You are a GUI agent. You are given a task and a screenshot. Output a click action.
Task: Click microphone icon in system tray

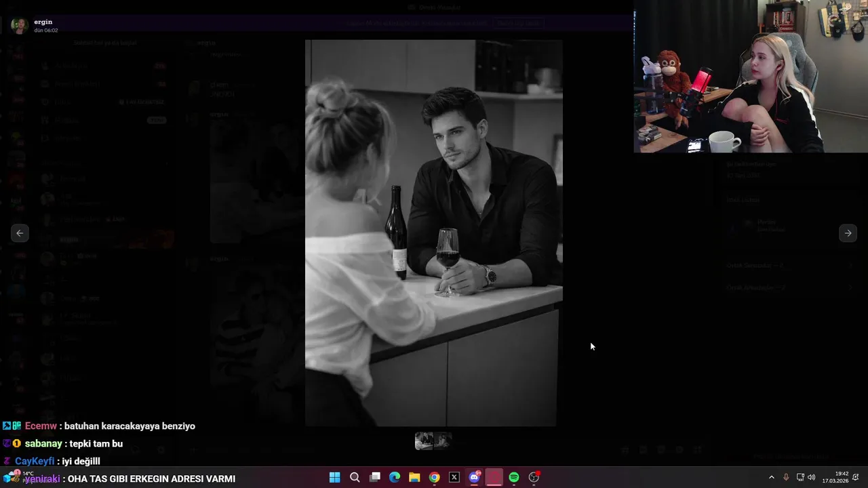(x=786, y=477)
